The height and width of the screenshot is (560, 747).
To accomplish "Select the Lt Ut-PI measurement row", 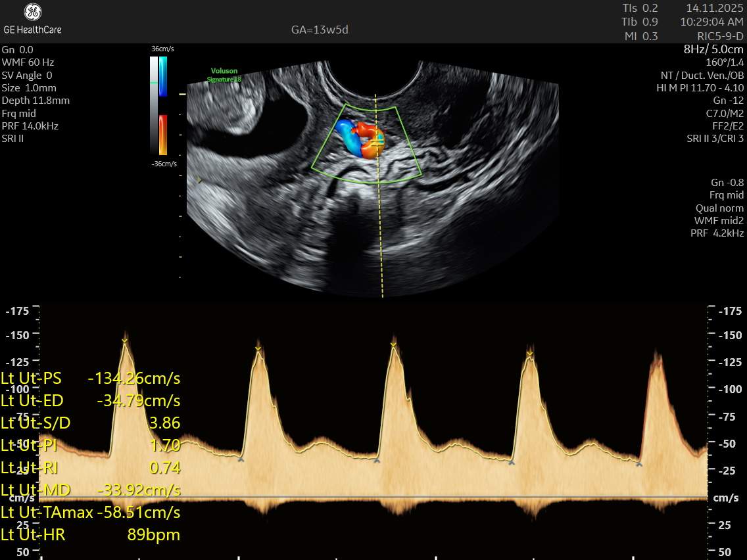I will (91, 446).
